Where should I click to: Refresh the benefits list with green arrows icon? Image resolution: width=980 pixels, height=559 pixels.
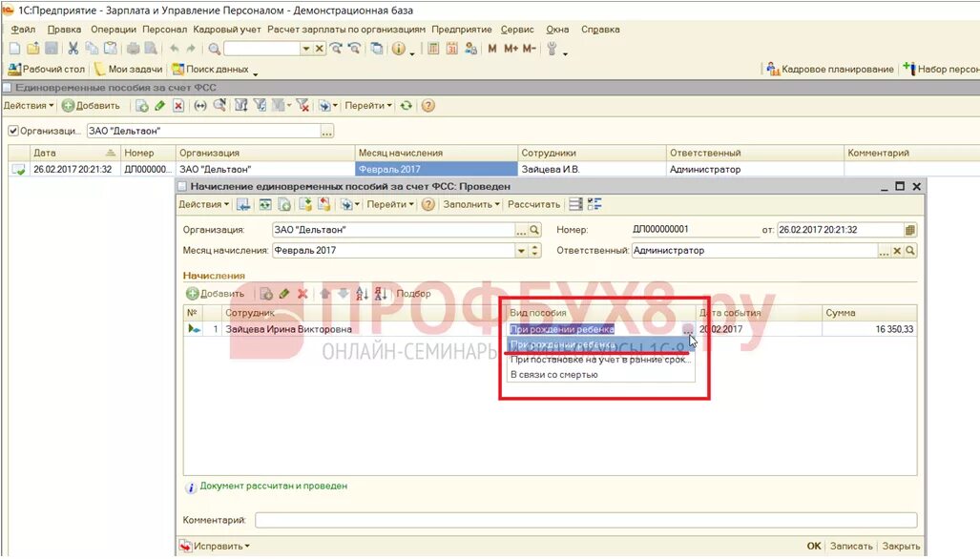(407, 106)
